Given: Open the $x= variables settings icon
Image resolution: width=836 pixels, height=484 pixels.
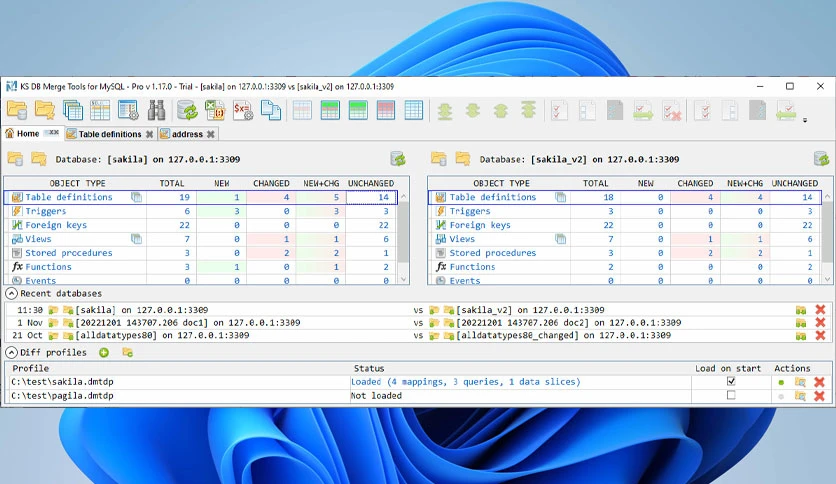Looking at the screenshot, I should coord(243,110).
